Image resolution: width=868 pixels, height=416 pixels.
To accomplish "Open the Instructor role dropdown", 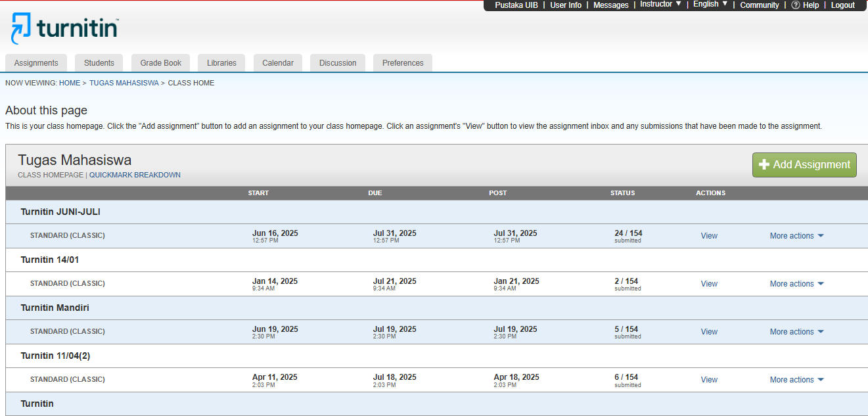I will tap(660, 5).
